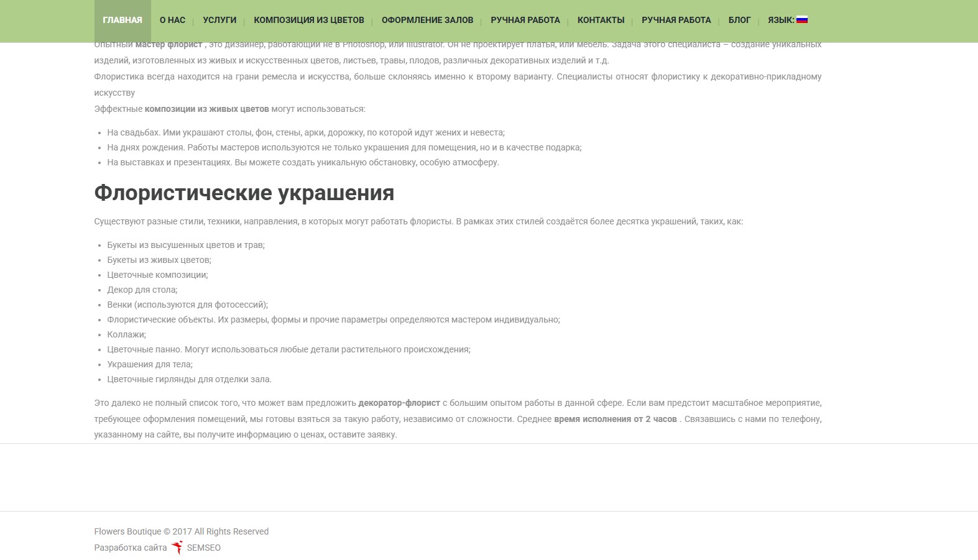Click list item 'Венки (используются для фотосессий)'
The width and height of the screenshot is (978, 560).
(188, 305)
